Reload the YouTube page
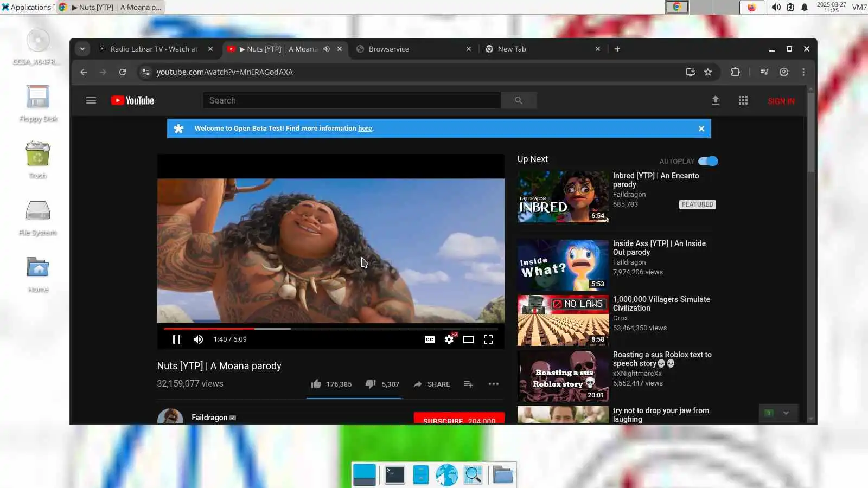Screen dimensions: 868x488 [123, 72]
